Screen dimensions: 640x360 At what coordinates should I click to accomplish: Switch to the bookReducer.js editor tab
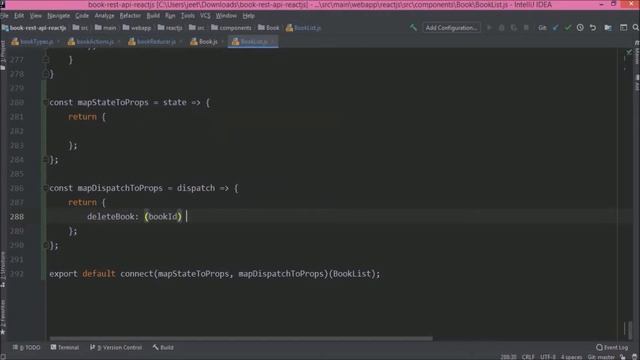tap(156, 42)
